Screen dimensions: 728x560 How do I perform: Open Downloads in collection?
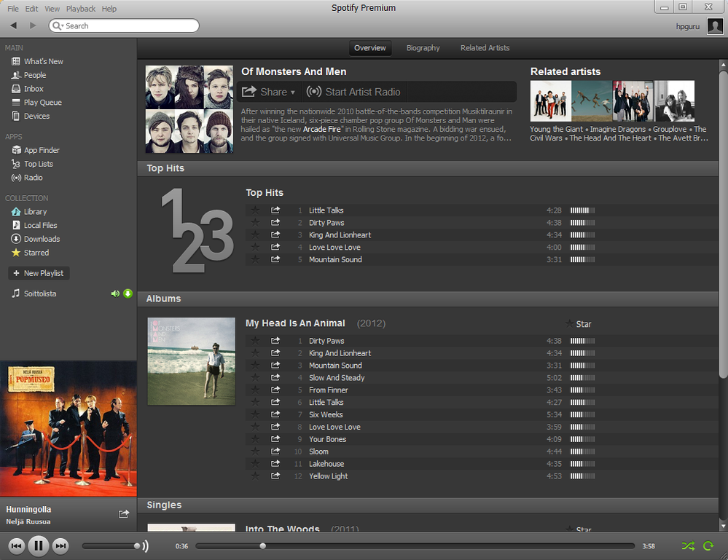tap(36, 239)
